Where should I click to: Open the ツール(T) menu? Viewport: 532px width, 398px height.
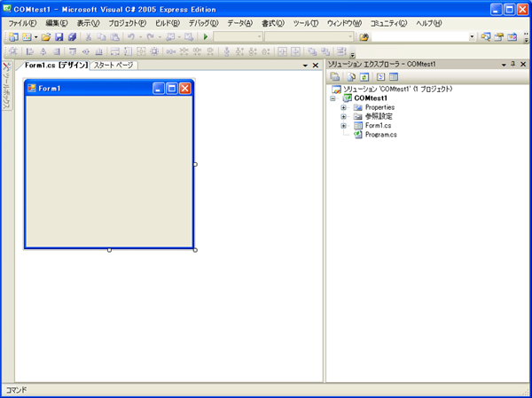pyautogui.click(x=306, y=23)
